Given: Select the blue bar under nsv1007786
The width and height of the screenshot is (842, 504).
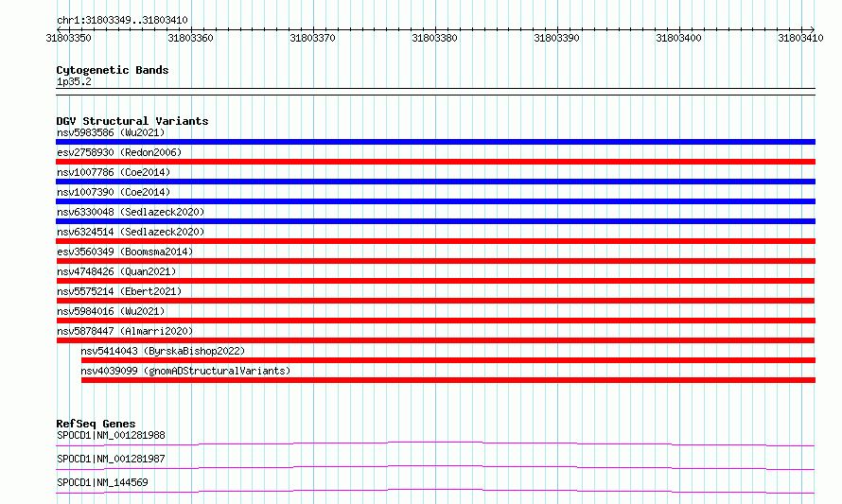Looking at the screenshot, I should [435, 182].
